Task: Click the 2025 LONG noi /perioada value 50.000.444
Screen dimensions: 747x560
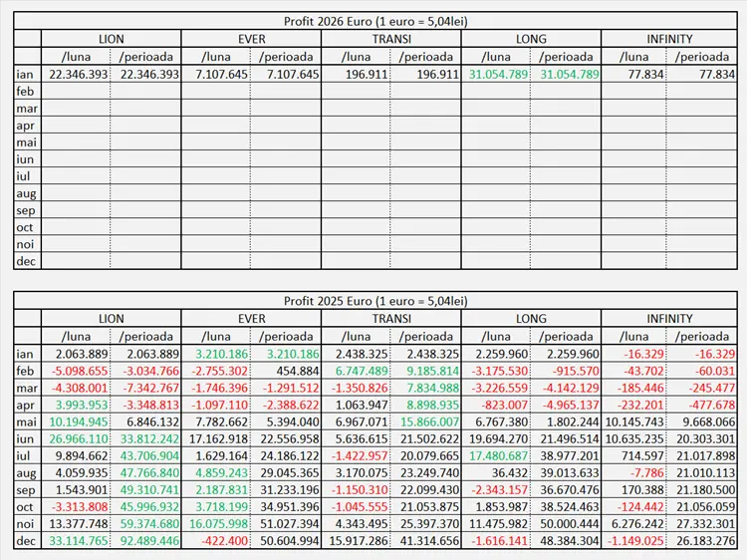Action: (566, 524)
